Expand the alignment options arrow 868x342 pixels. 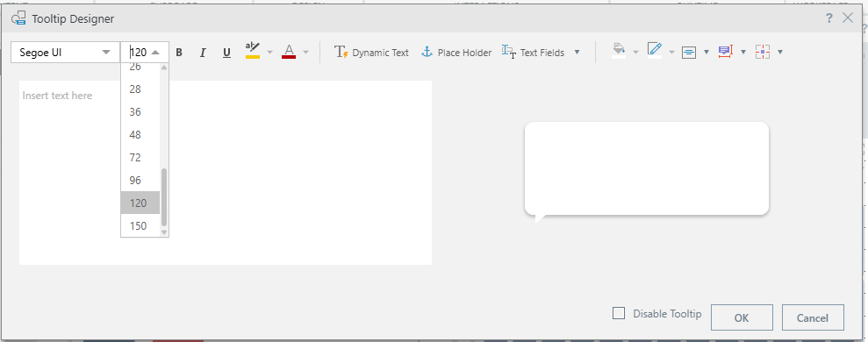tap(706, 53)
